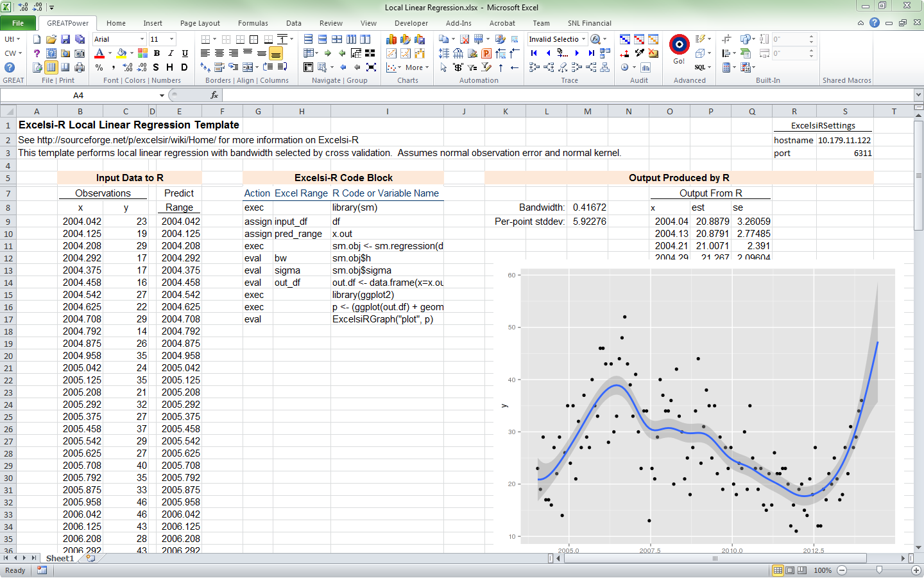Open the Arial font name dropdown
924x578 pixels.
(142, 39)
